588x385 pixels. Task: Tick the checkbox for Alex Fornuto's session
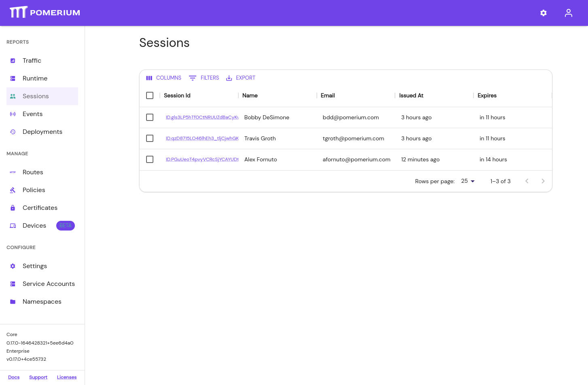coord(150,159)
